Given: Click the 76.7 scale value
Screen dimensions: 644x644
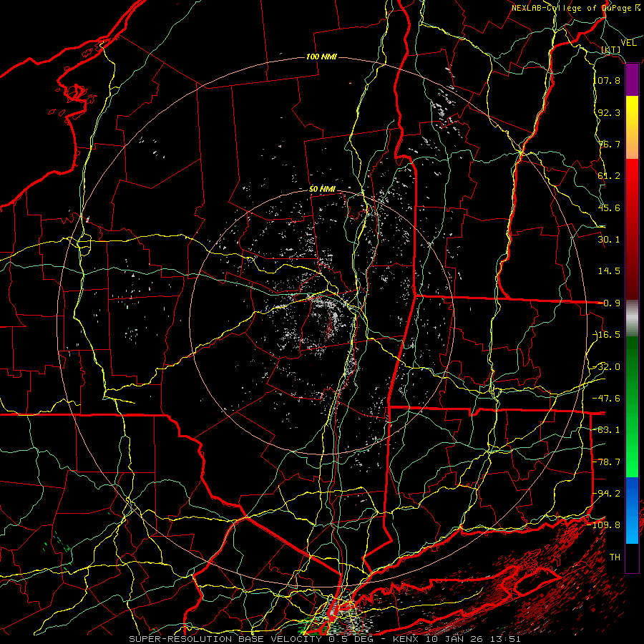Looking at the screenshot, I should pyautogui.click(x=609, y=144).
